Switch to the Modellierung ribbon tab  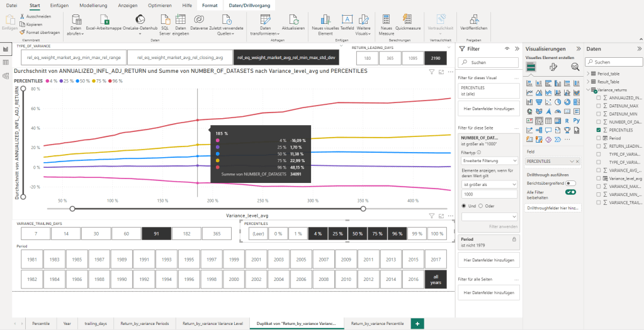(93, 5)
